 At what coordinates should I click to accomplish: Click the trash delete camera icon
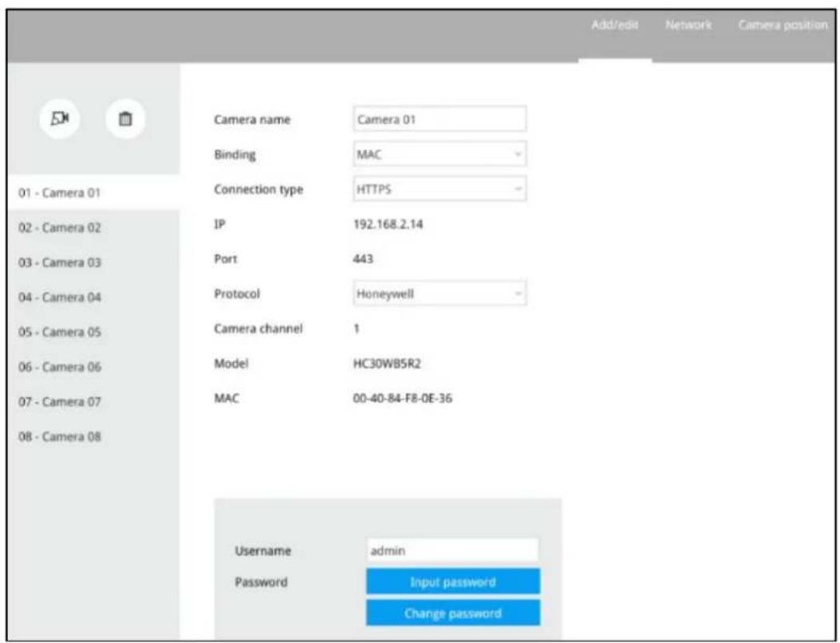(x=125, y=118)
